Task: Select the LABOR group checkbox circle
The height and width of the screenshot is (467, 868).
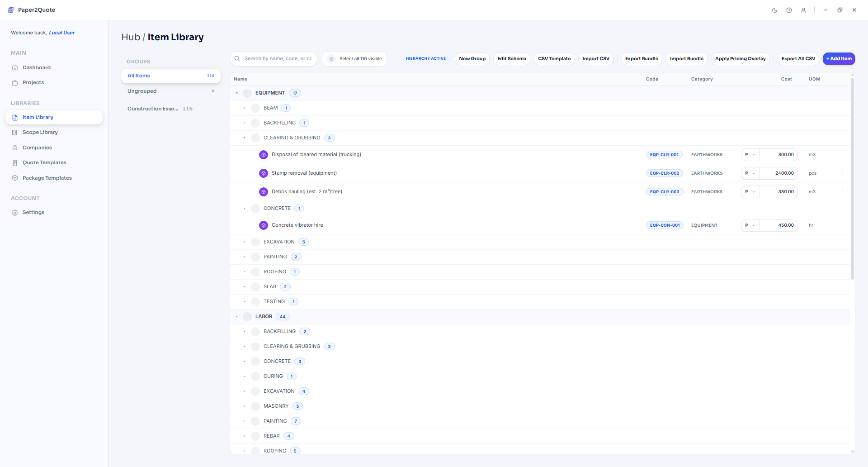Action: (x=247, y=317)
